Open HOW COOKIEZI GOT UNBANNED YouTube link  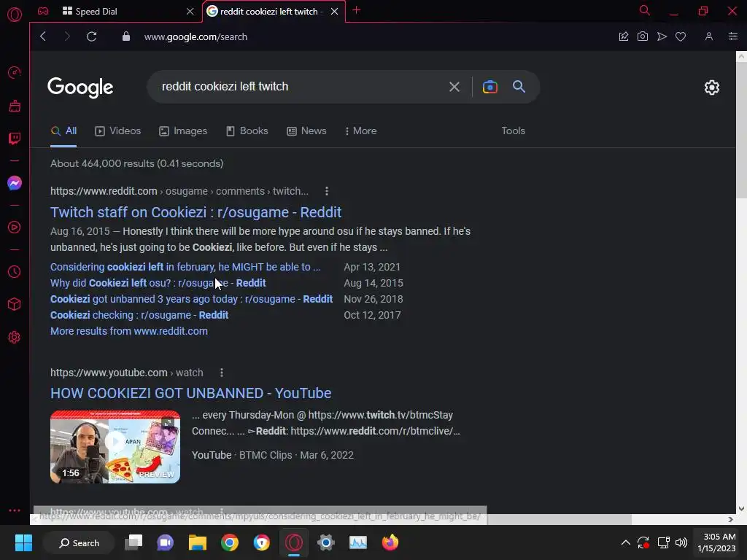click(x=190, y=393)
